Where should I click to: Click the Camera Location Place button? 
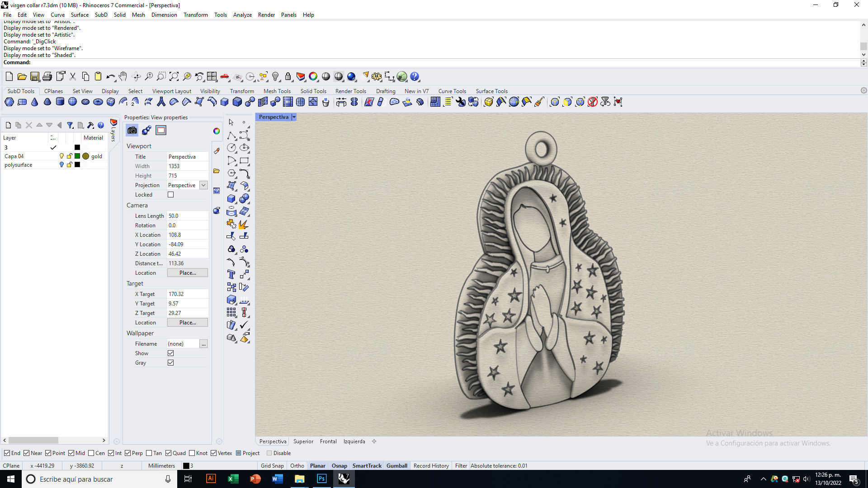(x=188, y=273)
